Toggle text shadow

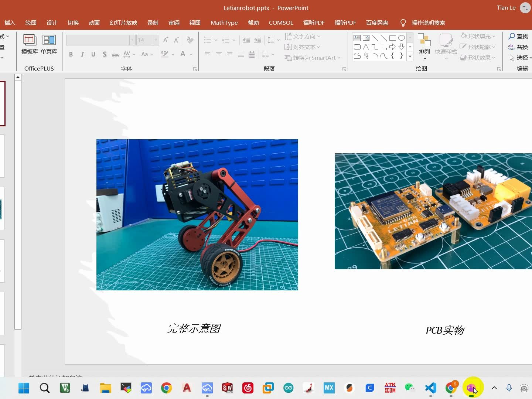(x=105, y=54)
